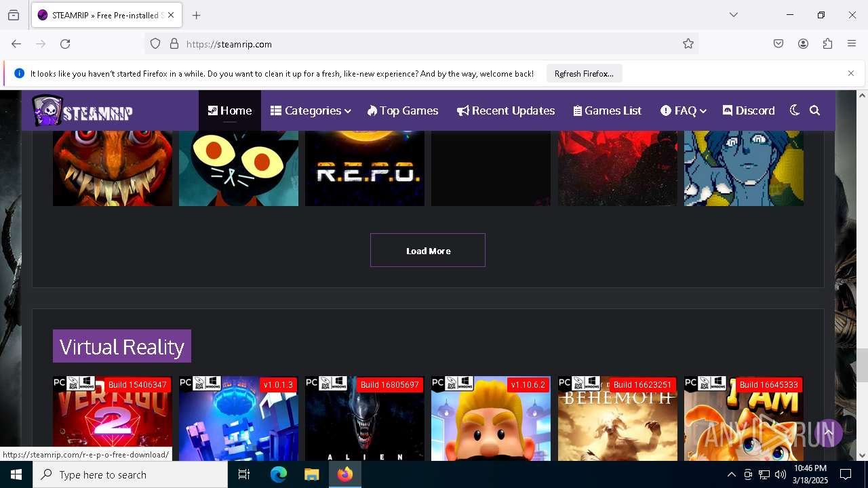Bookmark this page with star icon

pyautogui.click(x=688, y=44)
